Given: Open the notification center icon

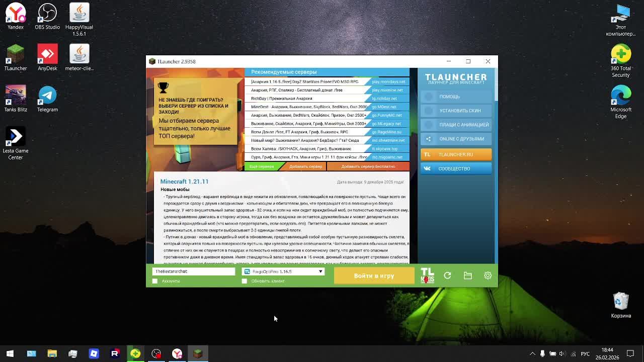Looking at the screenshot, I should (x=630, y=353).
